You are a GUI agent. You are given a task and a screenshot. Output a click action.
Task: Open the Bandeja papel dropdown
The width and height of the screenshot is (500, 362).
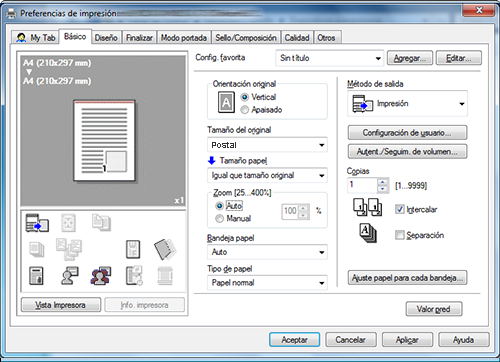click(267, 252)
